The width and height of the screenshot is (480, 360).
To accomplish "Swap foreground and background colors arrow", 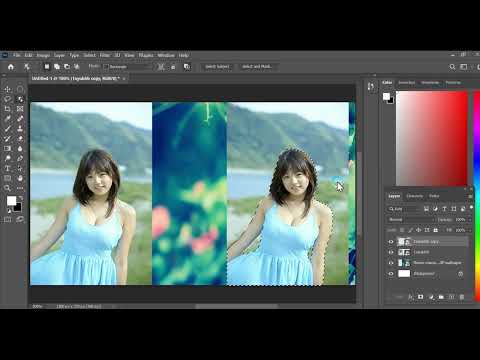I will point(20,198).
